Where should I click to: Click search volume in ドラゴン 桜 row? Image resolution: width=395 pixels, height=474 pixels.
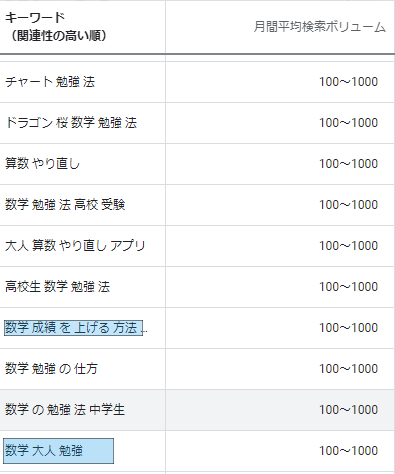point(348,123)
